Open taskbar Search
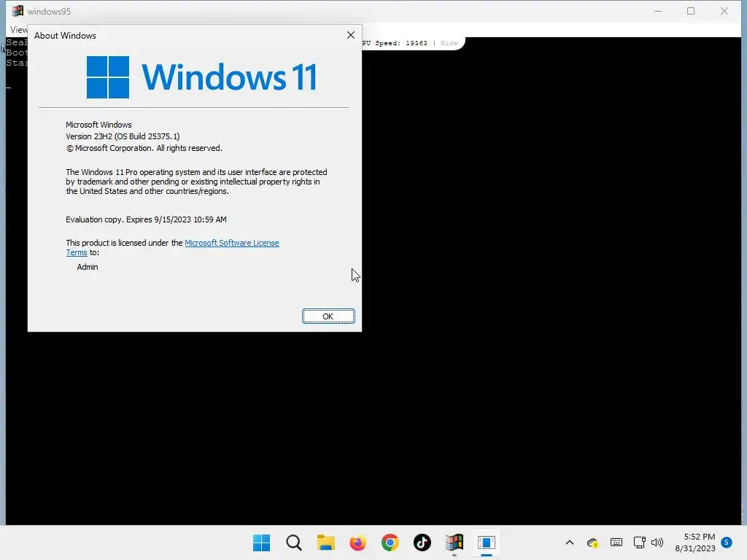747x560 pixels. 293,542
